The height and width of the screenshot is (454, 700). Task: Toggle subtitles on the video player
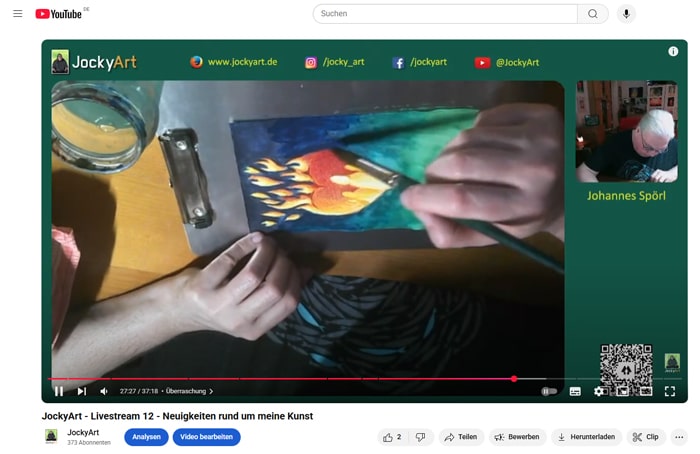(575, 391)
